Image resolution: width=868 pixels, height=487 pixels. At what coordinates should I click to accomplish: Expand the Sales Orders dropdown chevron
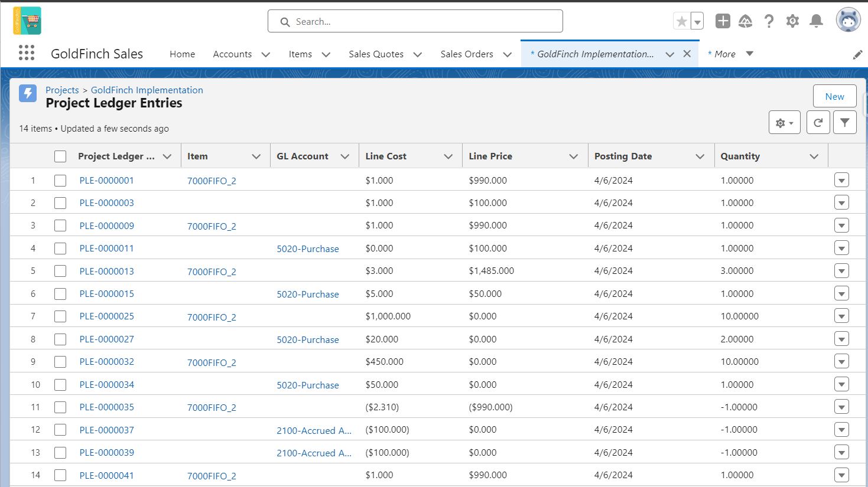(508, 54)
